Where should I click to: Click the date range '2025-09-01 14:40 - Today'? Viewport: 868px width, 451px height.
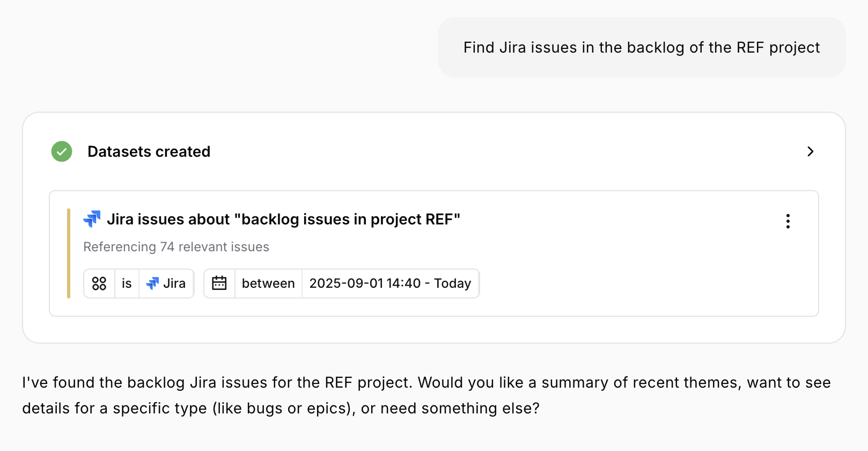point(390,283)
